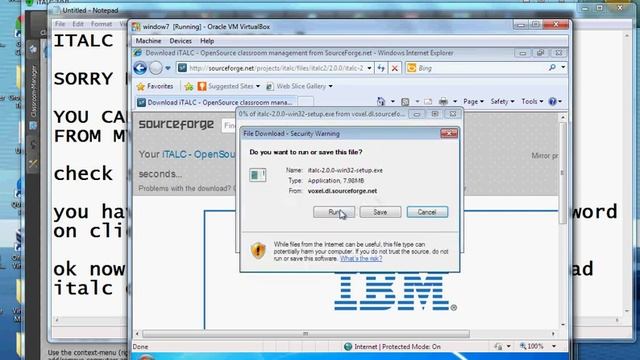Click the IE vertical scrollbar thumb

(563, 173)
